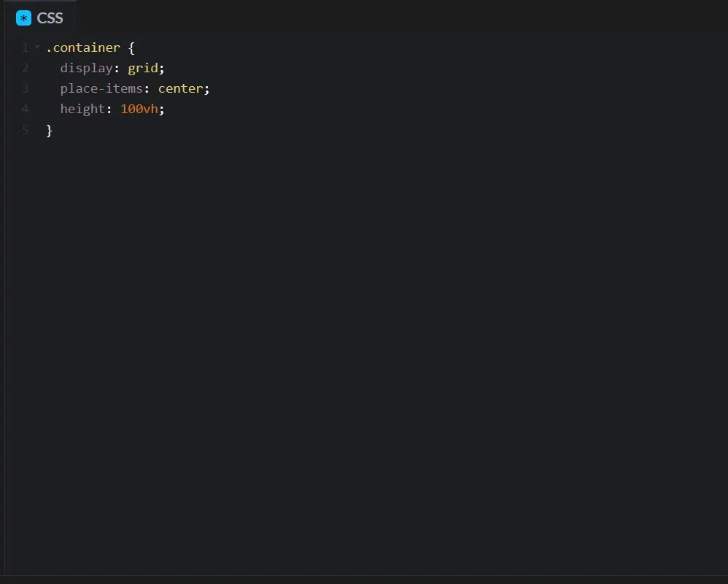Click the opening curly brace on line 1

(x=131, y=48)
